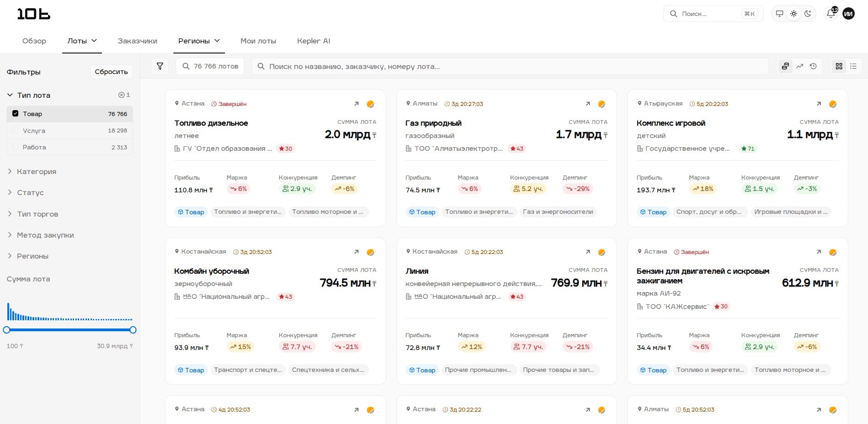Switch to system display theme monitor icon
Viewport: 868px width, 424px height.
coord(780,14)
